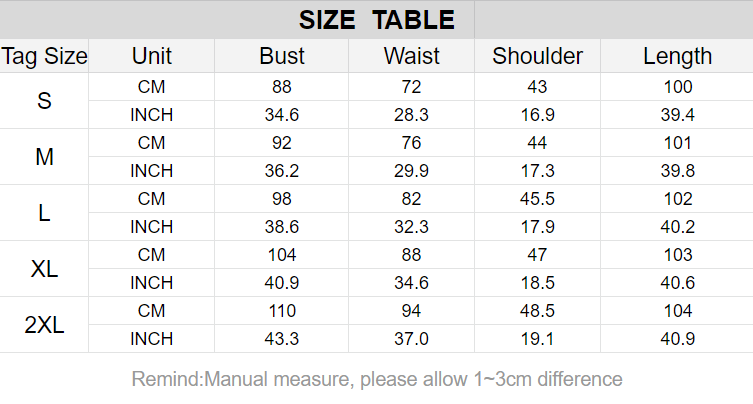This screenshot has width=753, height=404.
Task: Click the Waist column header
Action: point(412,56)
